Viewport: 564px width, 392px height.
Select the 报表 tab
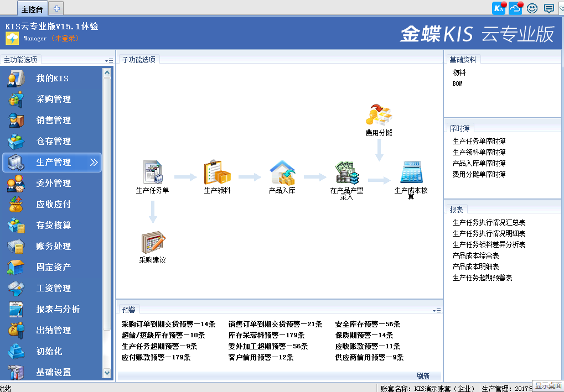[457, 210]
